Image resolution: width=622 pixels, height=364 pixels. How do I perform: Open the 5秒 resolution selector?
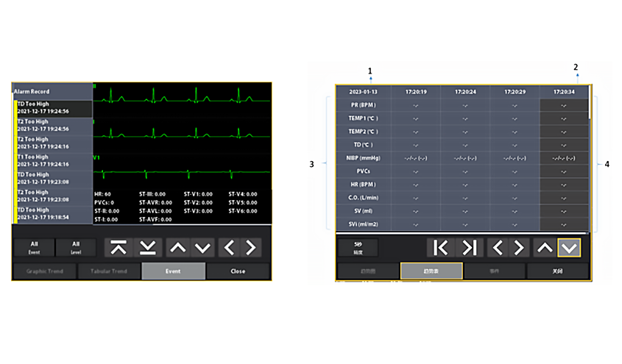pyautogui.click(x=358, y=247)
